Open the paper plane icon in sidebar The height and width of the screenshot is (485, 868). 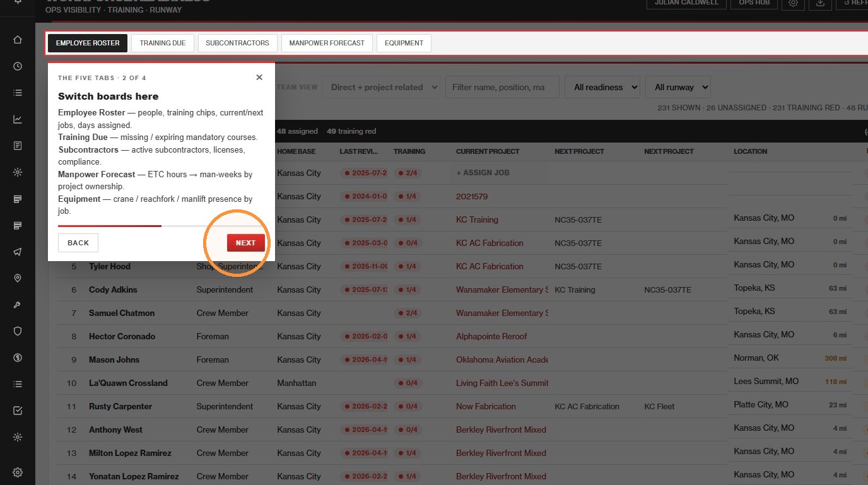[x=18, y=252]
